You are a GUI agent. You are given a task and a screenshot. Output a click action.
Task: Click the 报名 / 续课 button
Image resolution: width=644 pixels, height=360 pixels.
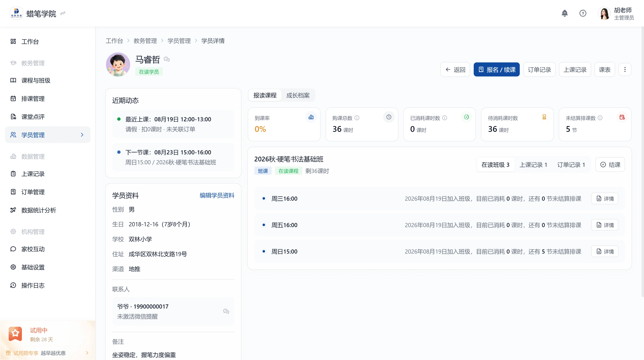496,69
